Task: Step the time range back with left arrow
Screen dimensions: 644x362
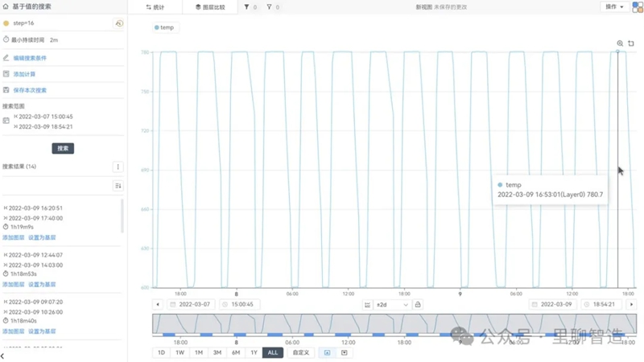Action: pos(158,305)
